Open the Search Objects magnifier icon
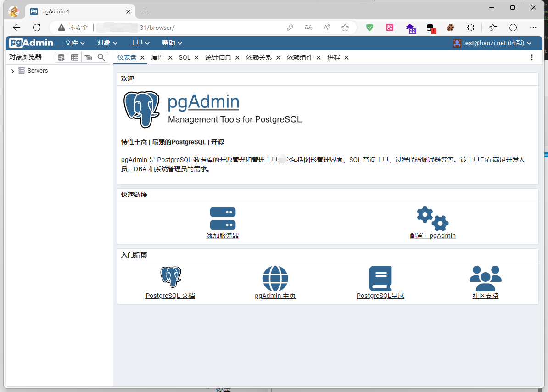This screenshot has width=548, height=392. point(101,57)
